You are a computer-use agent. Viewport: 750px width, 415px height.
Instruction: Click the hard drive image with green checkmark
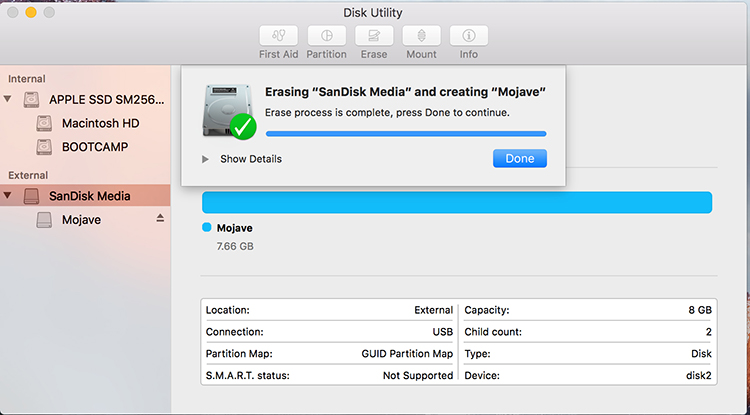point(229,110)
